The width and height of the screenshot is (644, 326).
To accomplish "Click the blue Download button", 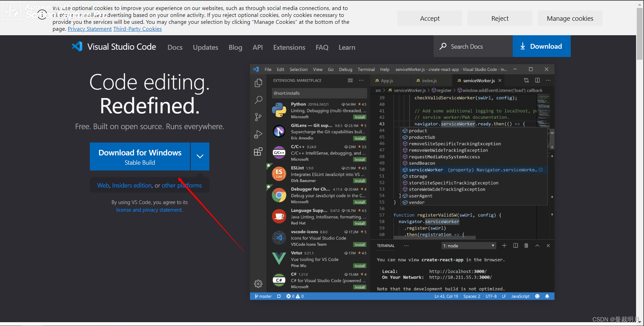I will click(541, 46).
